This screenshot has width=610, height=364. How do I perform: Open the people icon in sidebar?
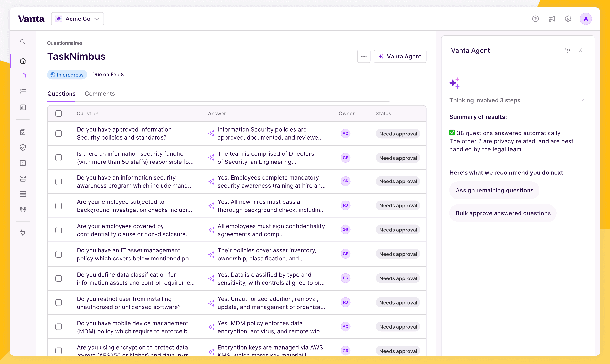tap(23, 210)
